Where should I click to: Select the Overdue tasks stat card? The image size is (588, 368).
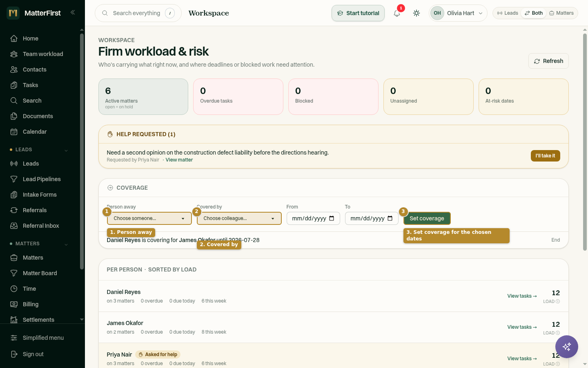[x=238, y=96]
